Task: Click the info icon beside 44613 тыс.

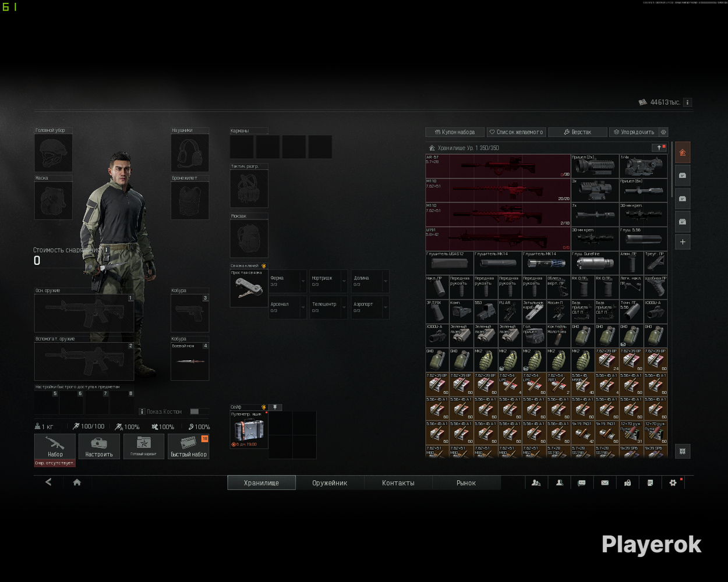Action: pos(687,102)
